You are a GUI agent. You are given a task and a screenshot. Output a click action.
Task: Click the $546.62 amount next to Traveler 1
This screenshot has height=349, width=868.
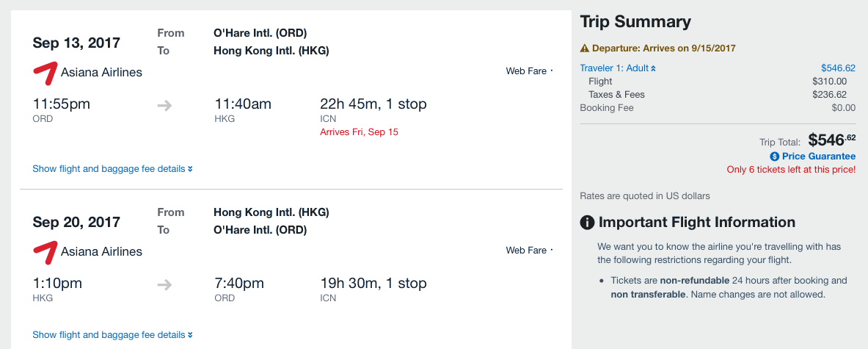tap(838, 68)
